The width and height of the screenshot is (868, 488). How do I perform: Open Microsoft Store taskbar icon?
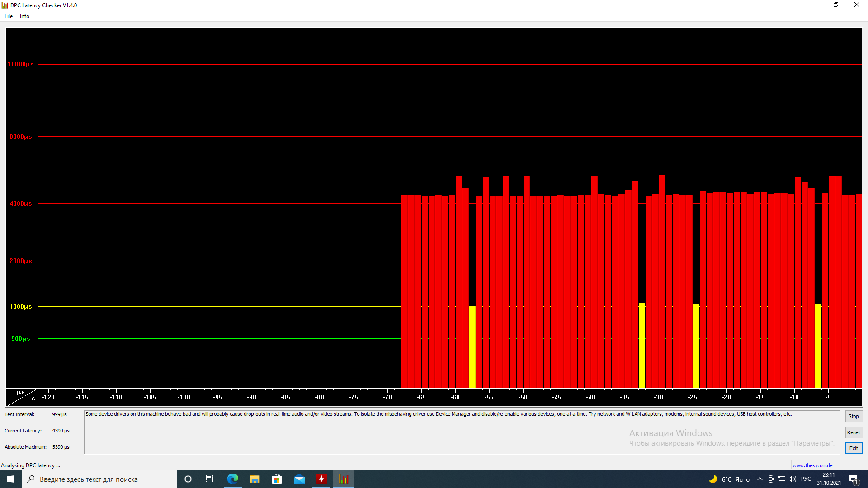[277, 479]
